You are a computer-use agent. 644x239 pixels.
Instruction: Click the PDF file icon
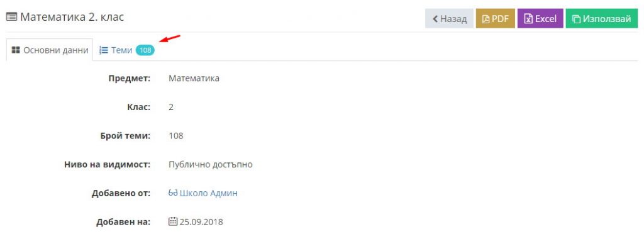pyautogui.click(x=486, y=19)
